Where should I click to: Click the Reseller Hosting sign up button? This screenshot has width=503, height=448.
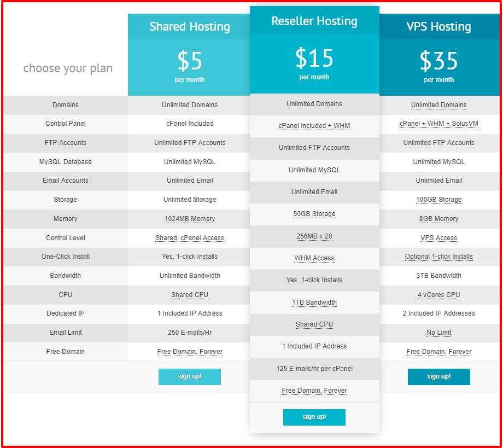pos(314,417)
